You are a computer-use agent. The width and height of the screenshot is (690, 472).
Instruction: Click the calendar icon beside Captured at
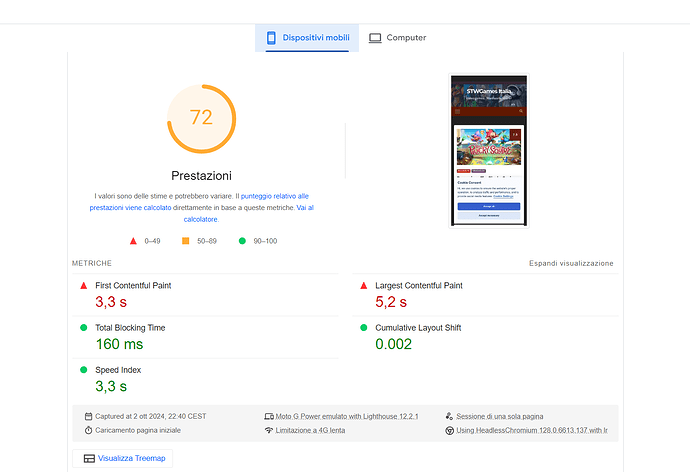[88, 416]
